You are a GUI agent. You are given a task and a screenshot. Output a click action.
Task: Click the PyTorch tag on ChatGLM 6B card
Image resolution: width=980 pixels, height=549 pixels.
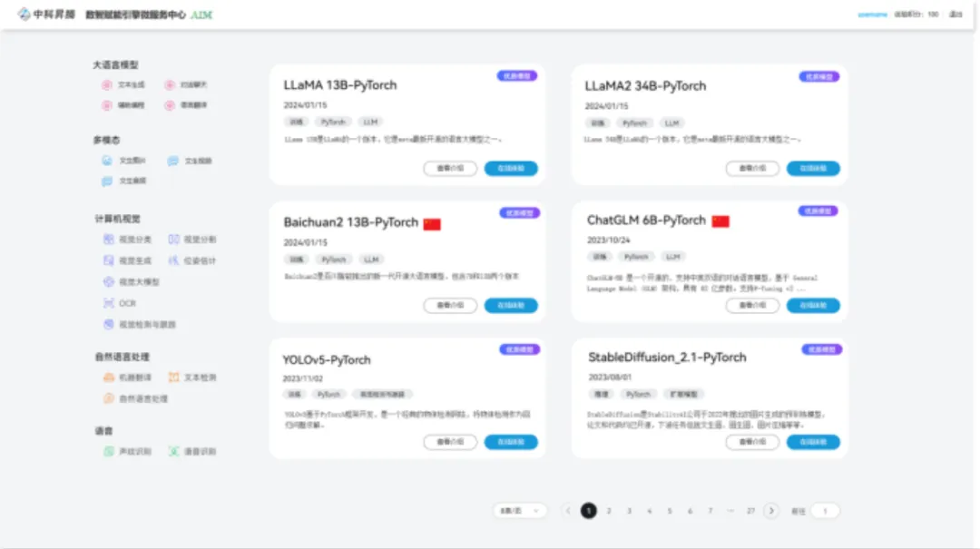coord(636,257)
